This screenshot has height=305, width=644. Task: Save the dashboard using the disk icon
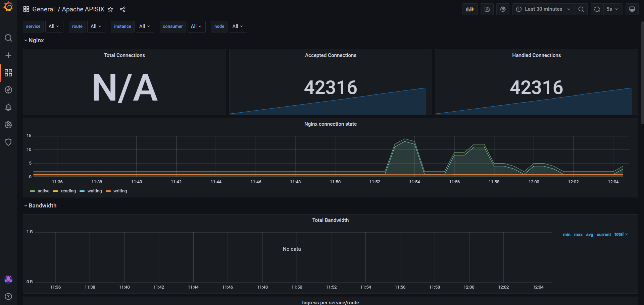487,9
